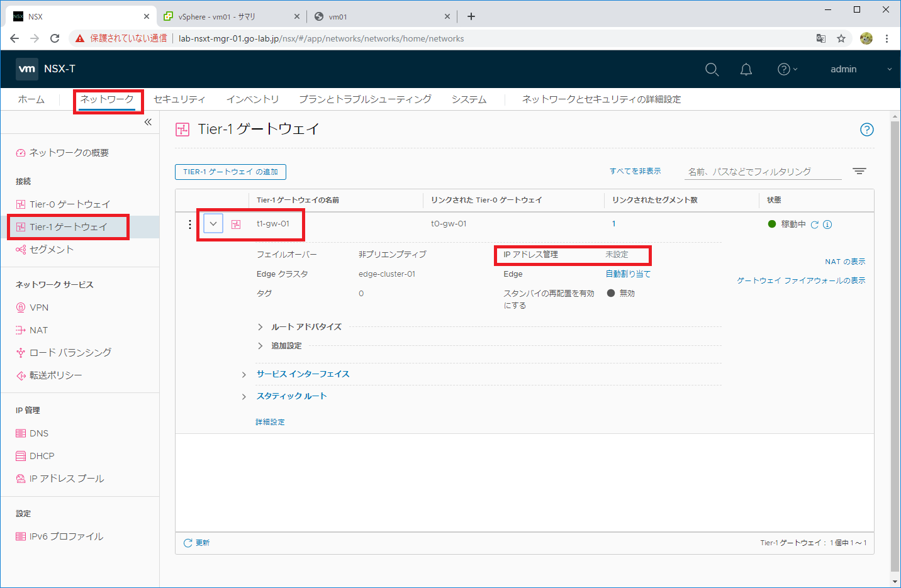Open プランとトラブルシューティング tab
901x588 pixels.
[365, 99]
